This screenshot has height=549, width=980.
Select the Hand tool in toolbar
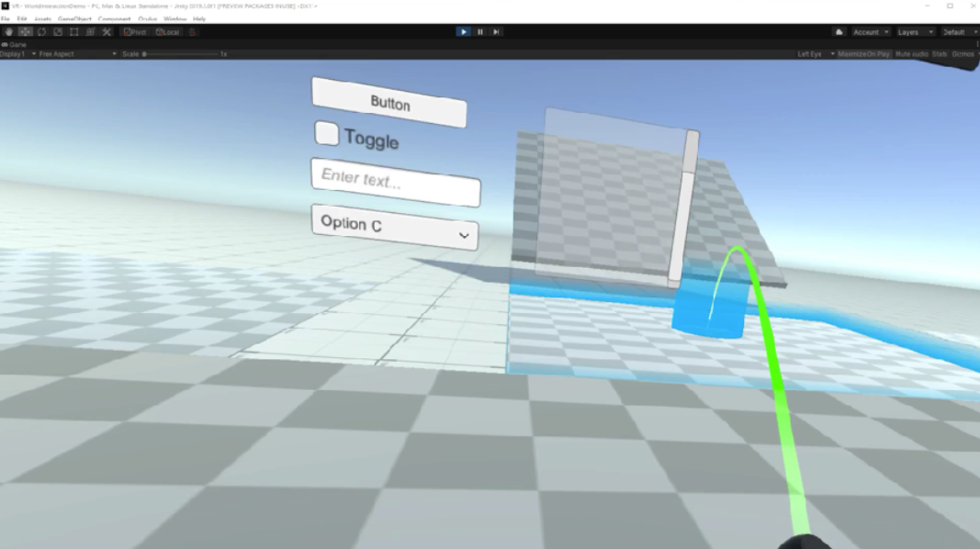[x=9, y=32]
